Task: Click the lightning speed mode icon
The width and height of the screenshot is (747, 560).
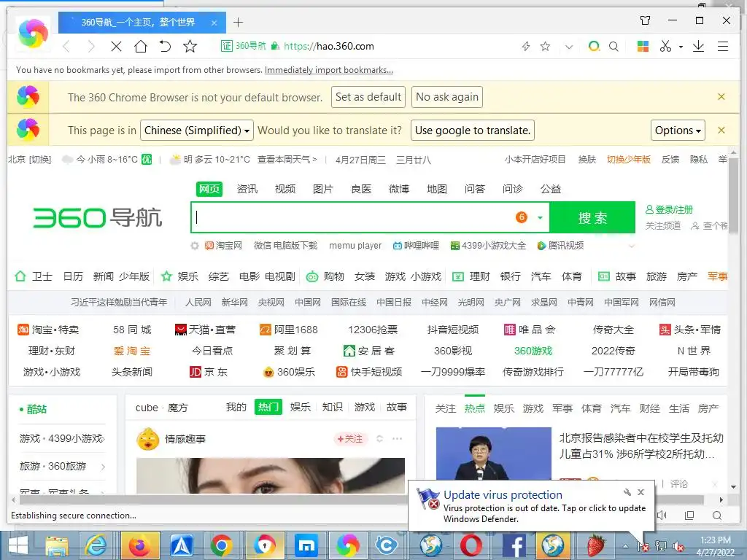Action: coord(525,46)
